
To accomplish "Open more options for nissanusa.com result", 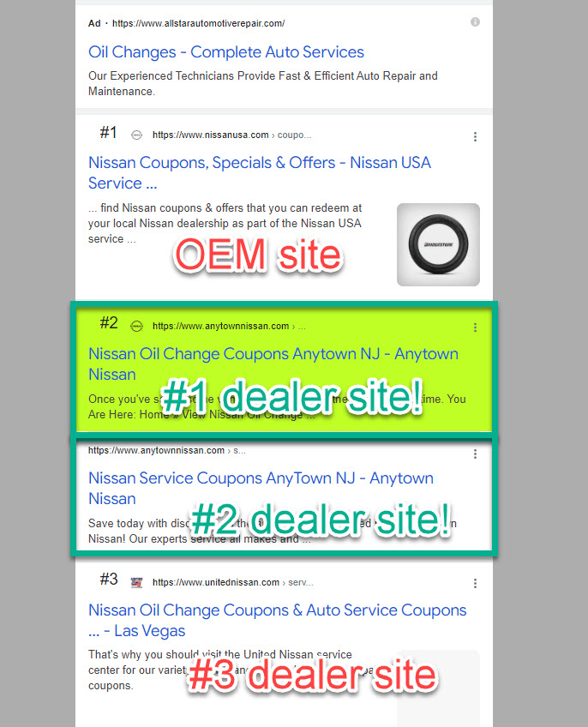I will pyautogui.click(x=475, y=136).
